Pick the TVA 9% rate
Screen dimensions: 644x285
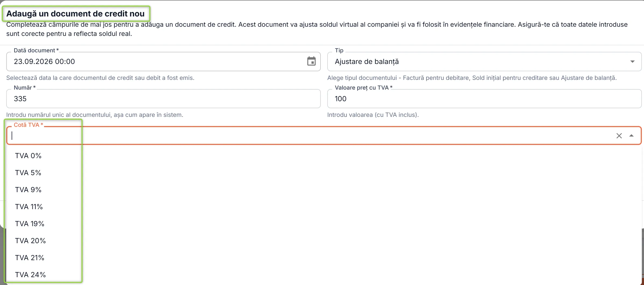(324, 190)
